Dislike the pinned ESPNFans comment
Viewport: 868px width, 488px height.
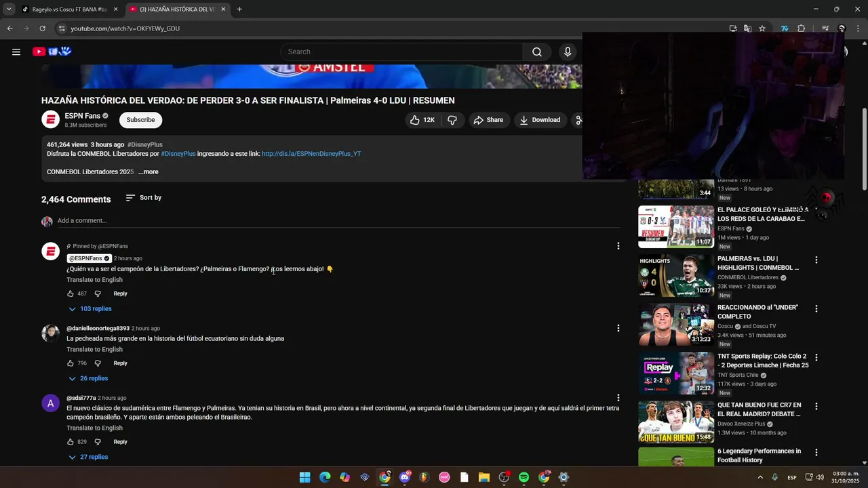click(x=98, y=293)
